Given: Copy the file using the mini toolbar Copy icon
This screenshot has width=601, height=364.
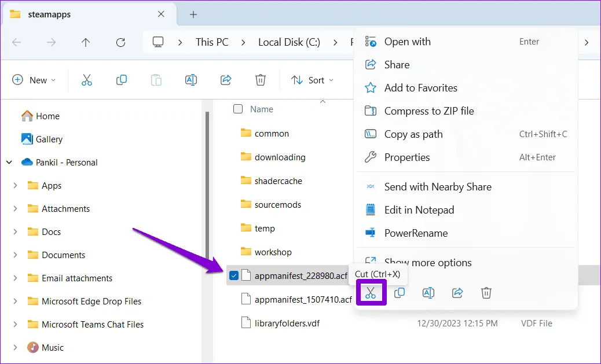Looking at the screenshot, I should [400, 293].
